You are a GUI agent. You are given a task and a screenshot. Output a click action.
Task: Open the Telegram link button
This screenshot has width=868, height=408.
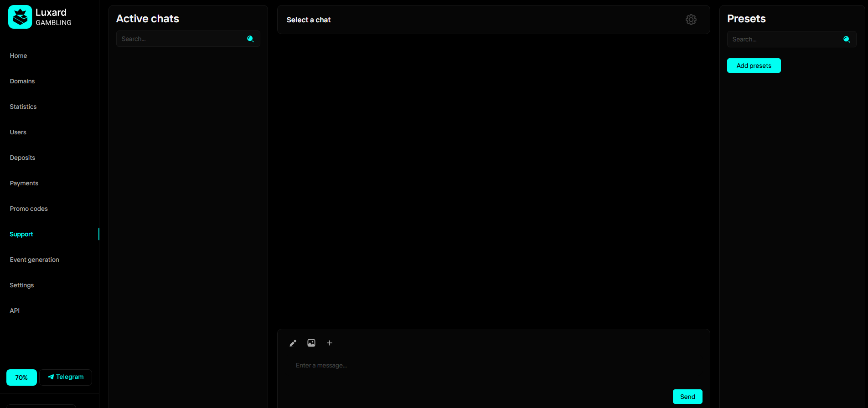pyautogui.click(x=66, y=377)
